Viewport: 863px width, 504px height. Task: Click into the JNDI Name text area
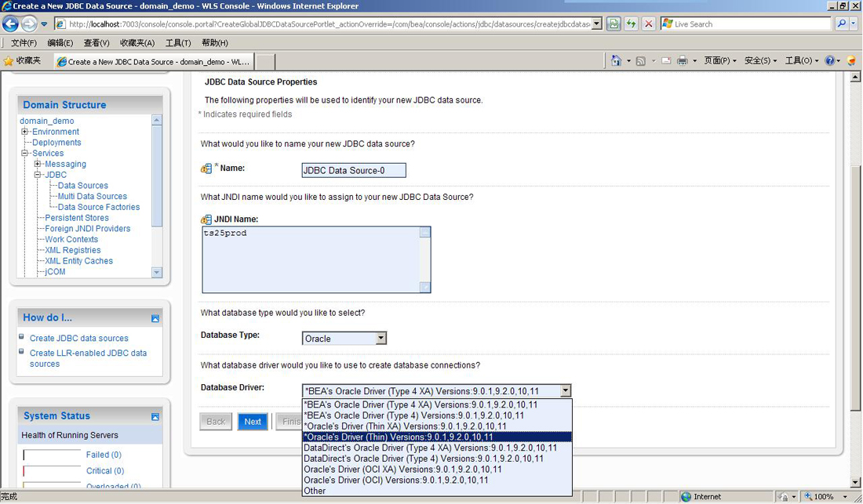coord(316,259)
